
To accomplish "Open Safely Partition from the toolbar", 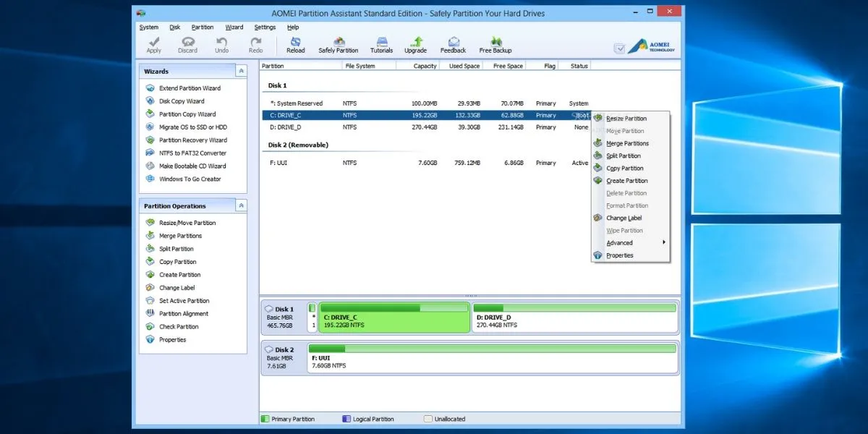I will (339, 45).
